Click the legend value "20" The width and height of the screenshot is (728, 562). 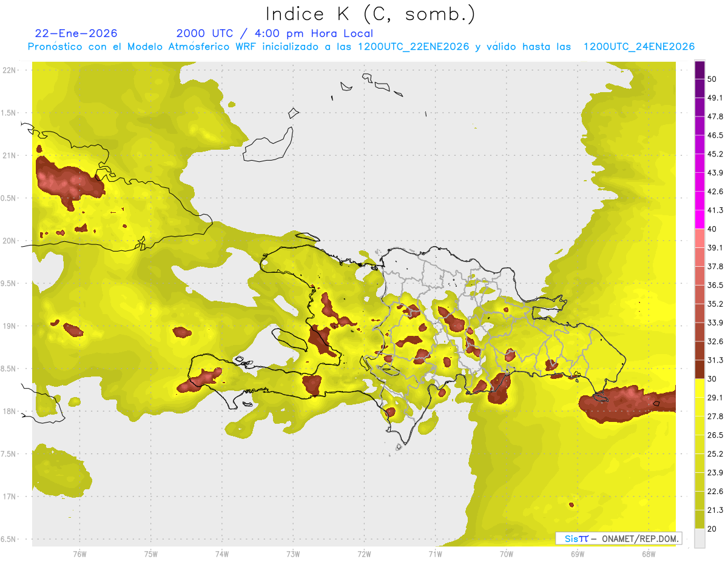coord(712,529)
